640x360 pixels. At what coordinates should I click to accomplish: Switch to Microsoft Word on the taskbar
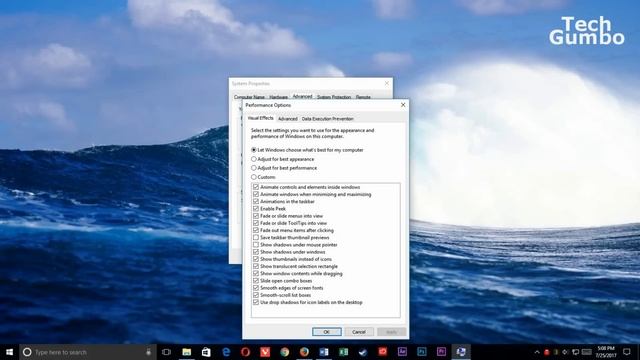click(x=324, y=352)
